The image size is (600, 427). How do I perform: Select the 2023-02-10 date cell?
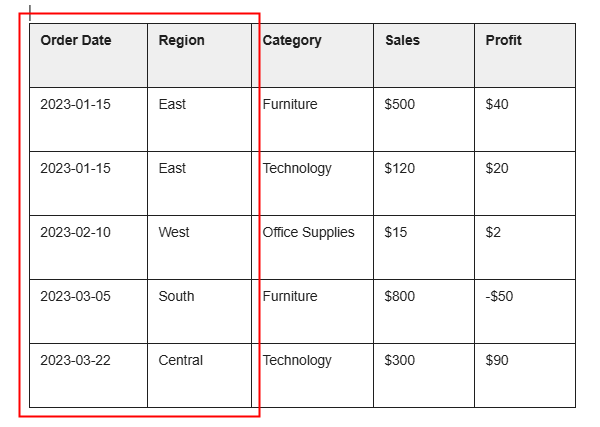pyautogui.click(x=75, y=233)
